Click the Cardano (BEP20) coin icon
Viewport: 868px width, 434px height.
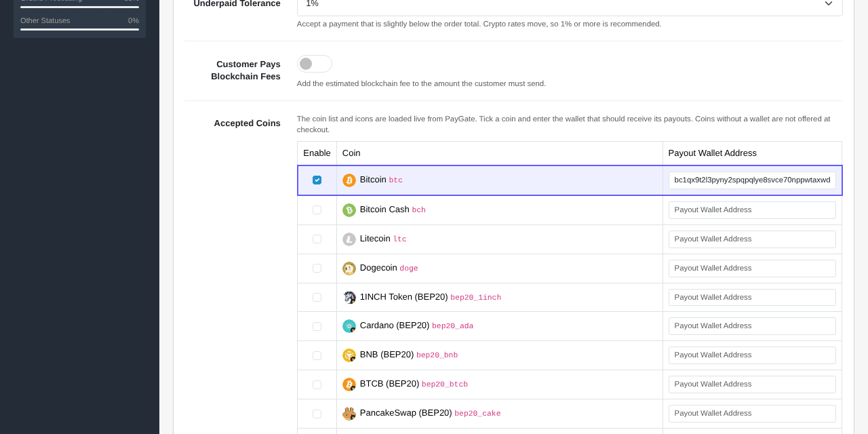pyautogui.click(x=349, y=326)
